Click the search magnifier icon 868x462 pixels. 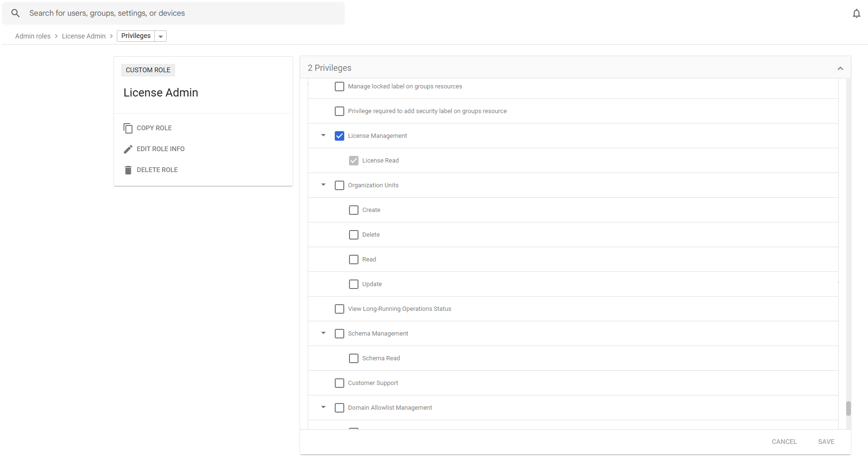pyautogui.click(x=16, y=13)
